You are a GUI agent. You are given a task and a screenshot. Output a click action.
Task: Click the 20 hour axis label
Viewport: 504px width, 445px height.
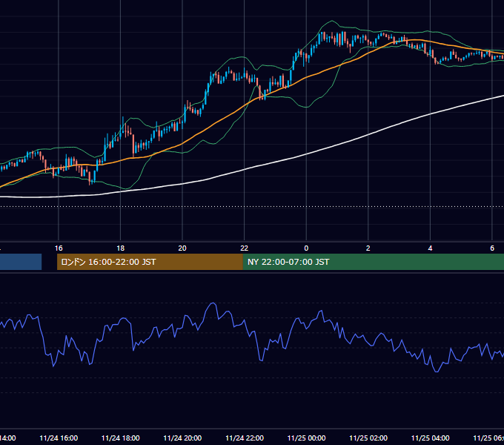pyautogui.click(x=182, y=248)
